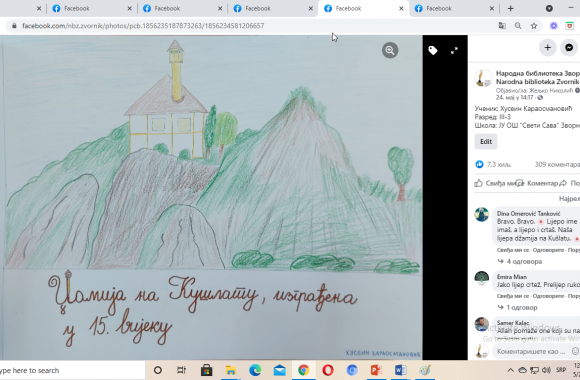Image resolution: width=580 pixels, height=380 pixels.
Task: Click the Edit button under the caption
Action: pos(486,142)
